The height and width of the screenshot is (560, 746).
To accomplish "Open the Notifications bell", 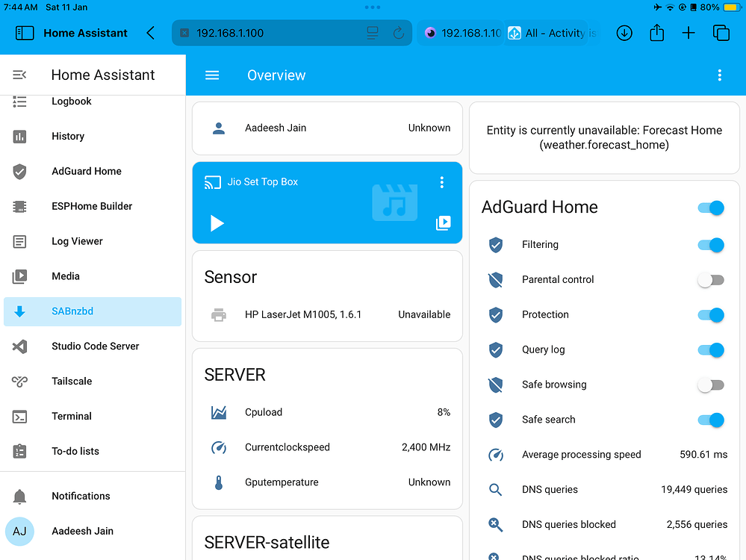I will (80, 496).
